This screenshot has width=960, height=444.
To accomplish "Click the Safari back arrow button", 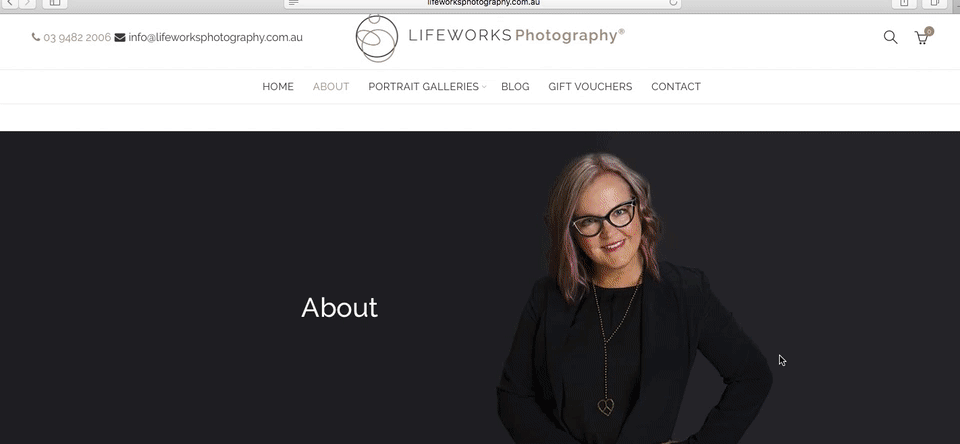I will [x=10, y=3].
